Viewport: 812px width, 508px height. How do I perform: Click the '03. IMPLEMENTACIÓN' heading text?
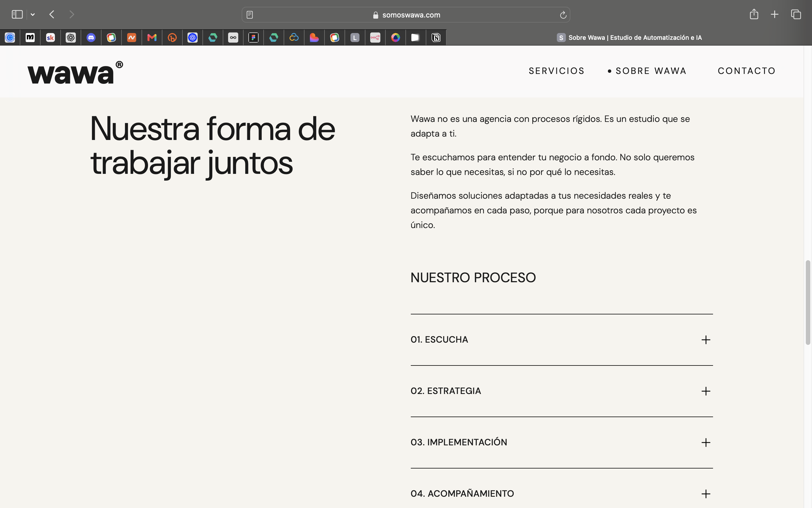pyautogui.click(x=459, y=442)
